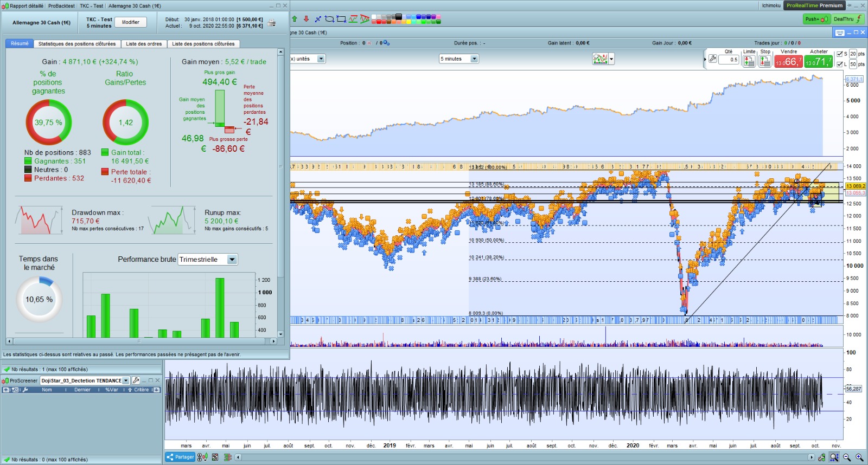Select the green up-arrow drawing tool
Screen dimensions: 868x465
point(295,19)
